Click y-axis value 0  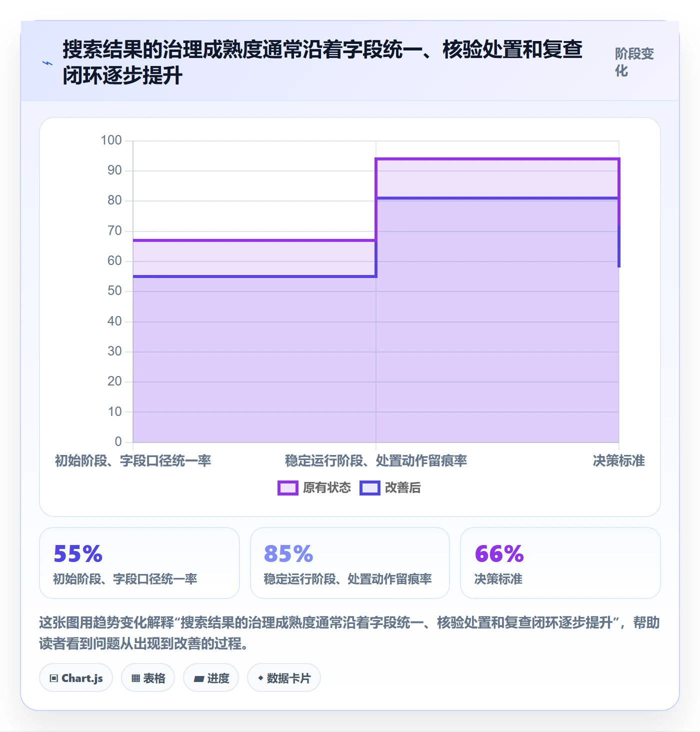coord(118,441)
